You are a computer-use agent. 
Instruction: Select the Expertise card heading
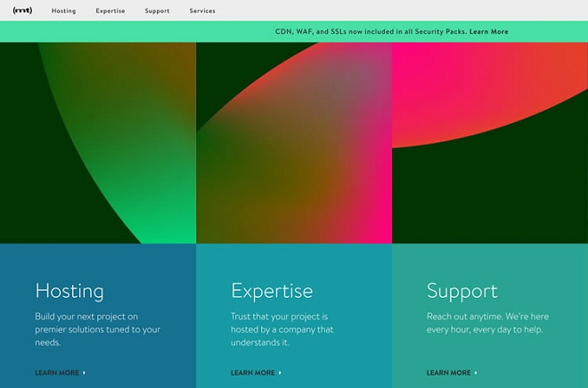click(x=272, y=291)
